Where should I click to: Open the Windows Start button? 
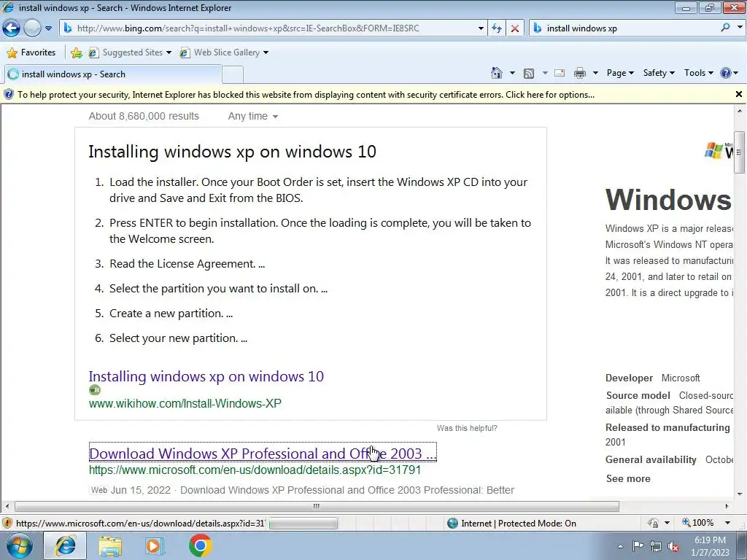20,545
